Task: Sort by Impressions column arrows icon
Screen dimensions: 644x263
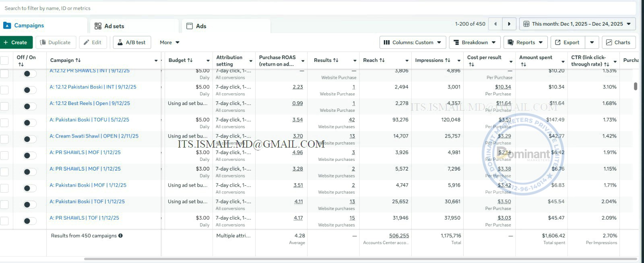Action: [x=448, y=60]
